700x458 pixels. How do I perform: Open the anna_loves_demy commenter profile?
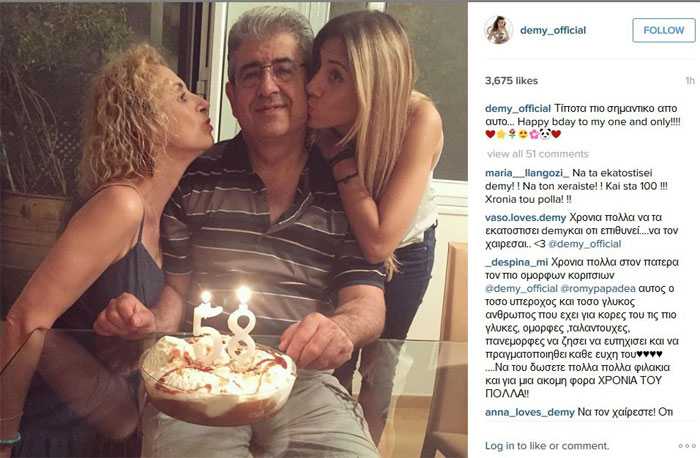[x=529, y=412]
